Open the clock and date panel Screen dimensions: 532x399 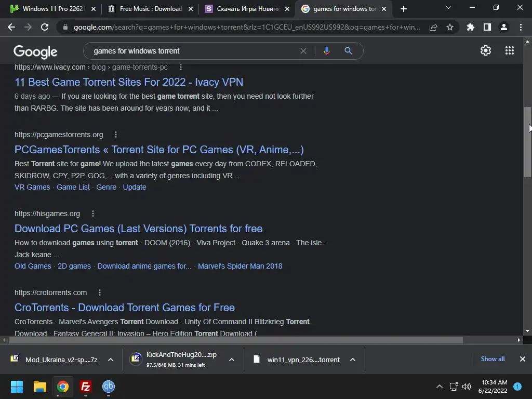tap(493, 387)
